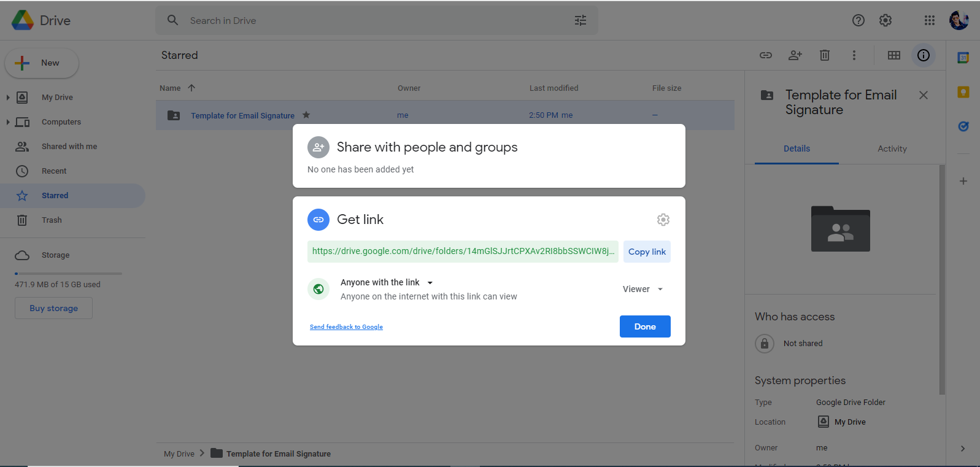Click the link settings gear in Get link
Screen dimensions: 980x467
(663, 220)
